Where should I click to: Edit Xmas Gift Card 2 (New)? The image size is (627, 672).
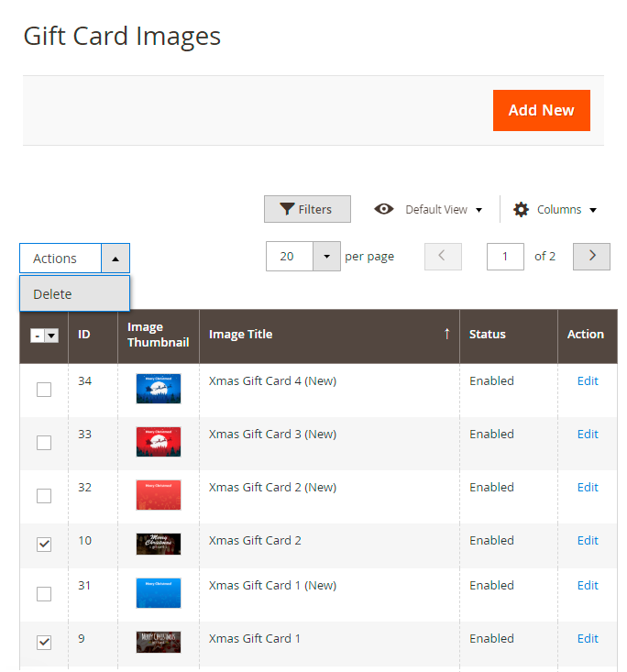(588, 488)
